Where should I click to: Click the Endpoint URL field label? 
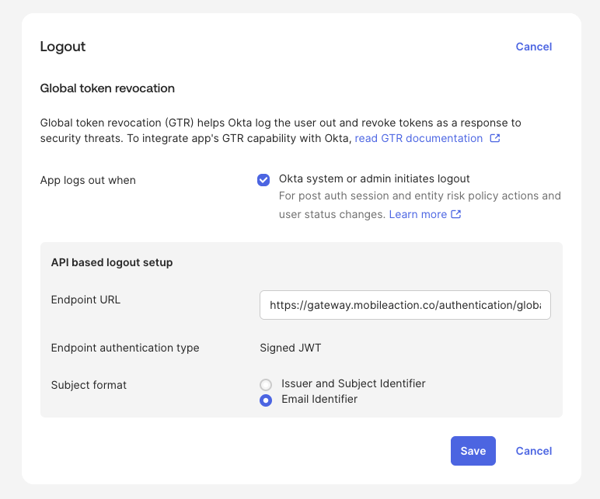(x=85, y=299)
